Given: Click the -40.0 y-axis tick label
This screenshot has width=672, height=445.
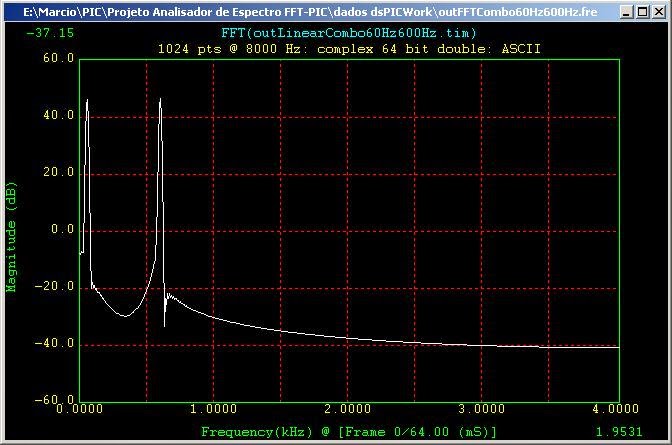Looking at the screenshot, I should 54,343.
